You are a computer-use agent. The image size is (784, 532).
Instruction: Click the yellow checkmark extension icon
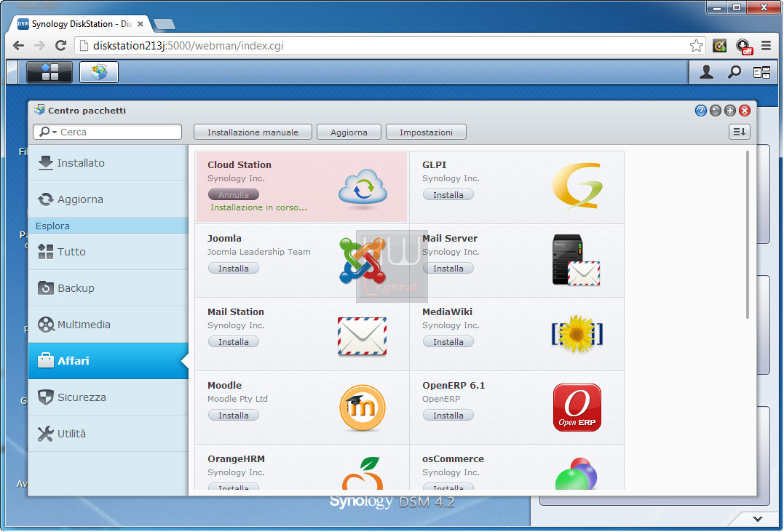(719, 46)
